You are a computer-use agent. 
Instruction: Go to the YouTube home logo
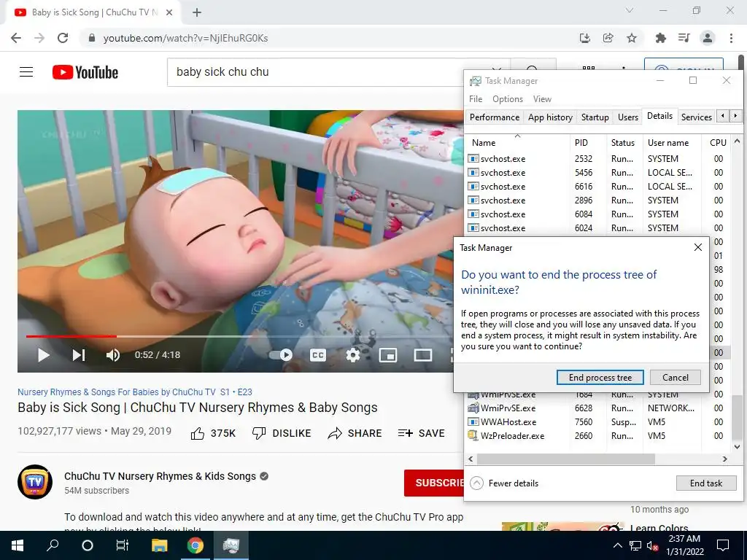coord(85,72)
